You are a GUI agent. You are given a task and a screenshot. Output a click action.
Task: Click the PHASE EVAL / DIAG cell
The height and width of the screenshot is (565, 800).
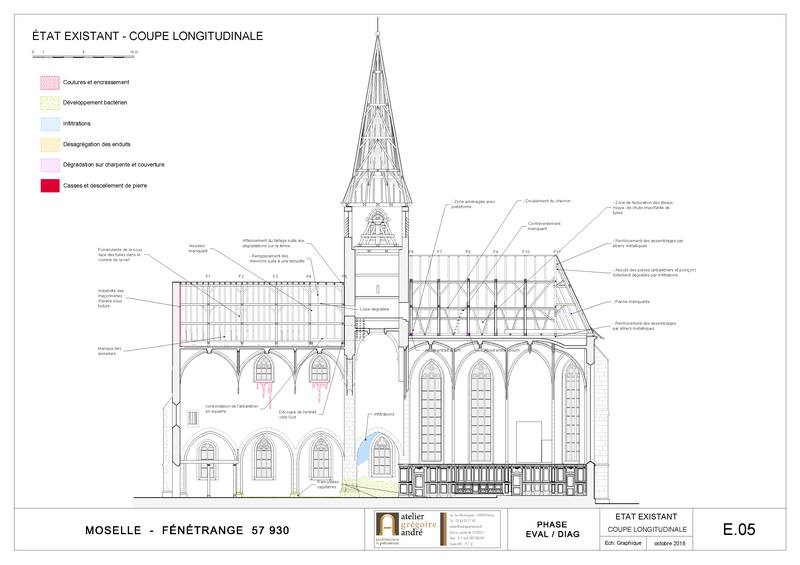point(550,530)
